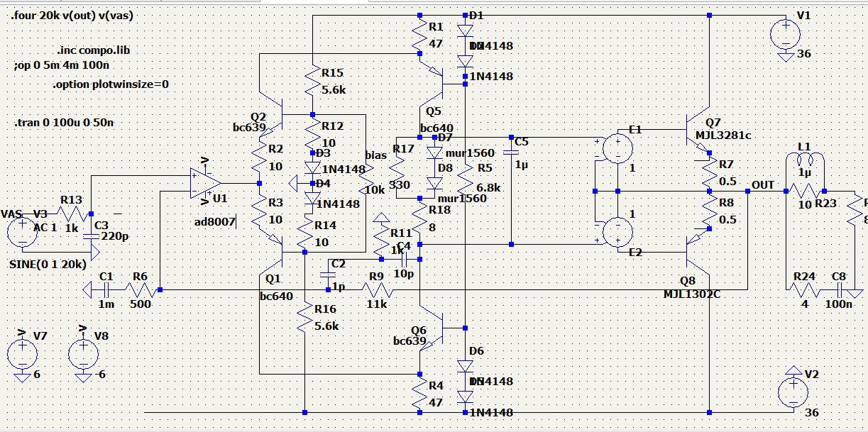Click the R24 resistor symbol
This screenshot has height=432, width=868.
805,290
